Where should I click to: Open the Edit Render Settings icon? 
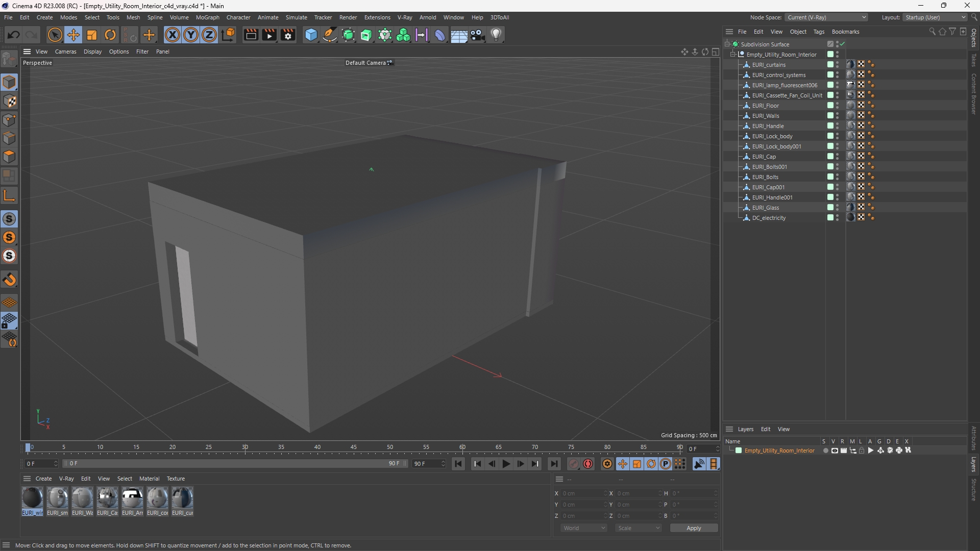pos(288,35)
